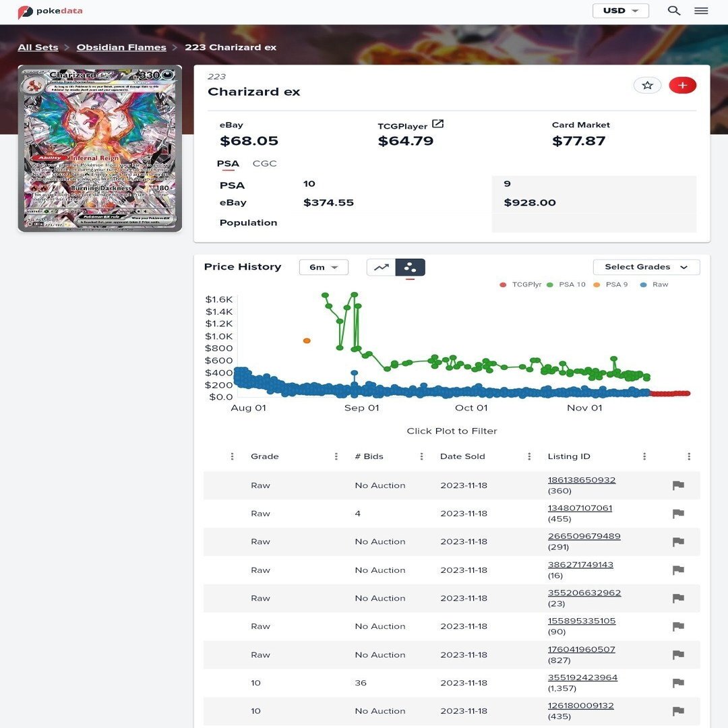Open listing 126180009132 link
This screenshot has height=728, width=728.
(581, 706)
